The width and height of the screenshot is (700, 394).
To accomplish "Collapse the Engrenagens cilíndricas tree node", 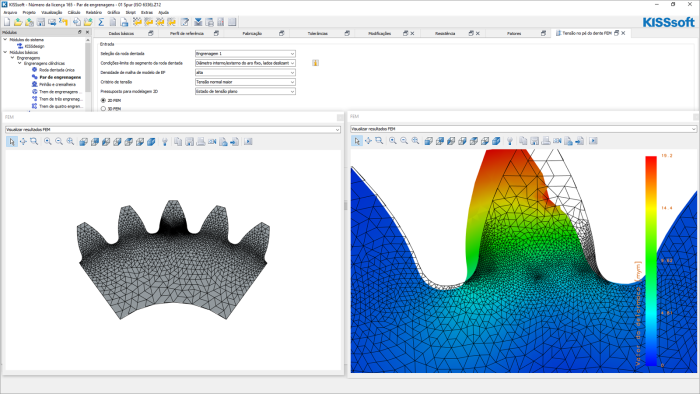I will (20, 63).
